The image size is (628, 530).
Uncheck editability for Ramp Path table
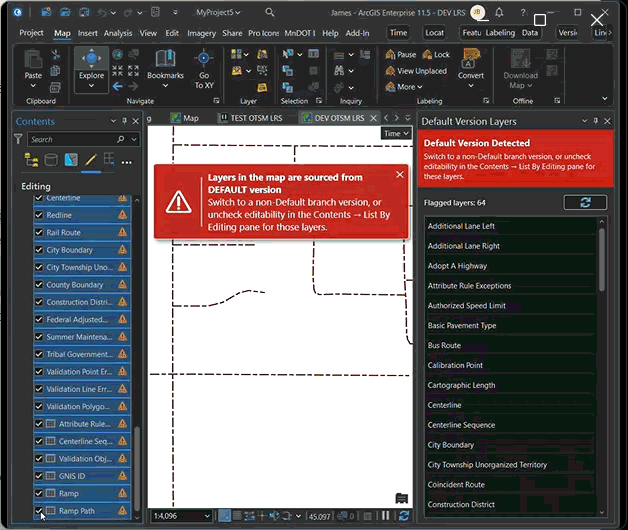point(39,511)
